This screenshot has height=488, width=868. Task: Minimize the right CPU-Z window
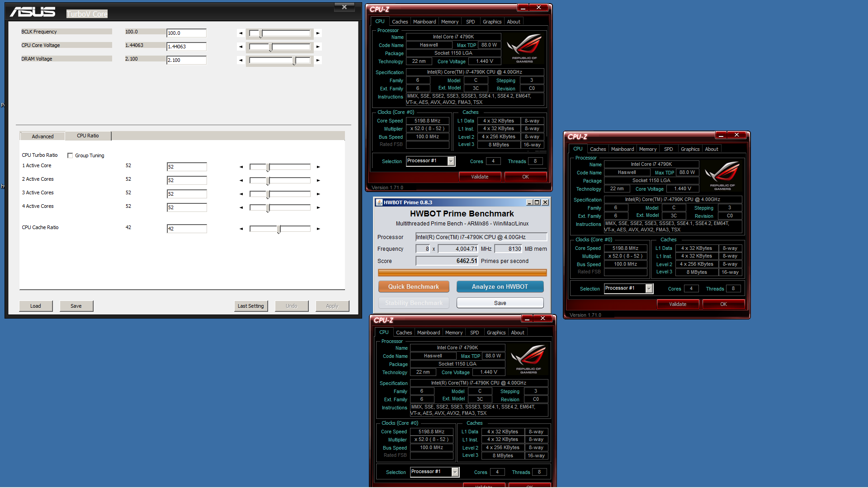click(721, 135)
